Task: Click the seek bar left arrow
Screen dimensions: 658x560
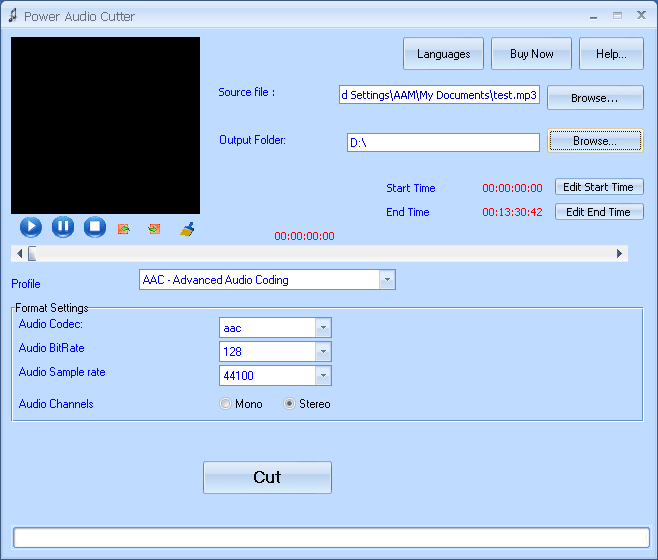Action: [x=20, y=254]
